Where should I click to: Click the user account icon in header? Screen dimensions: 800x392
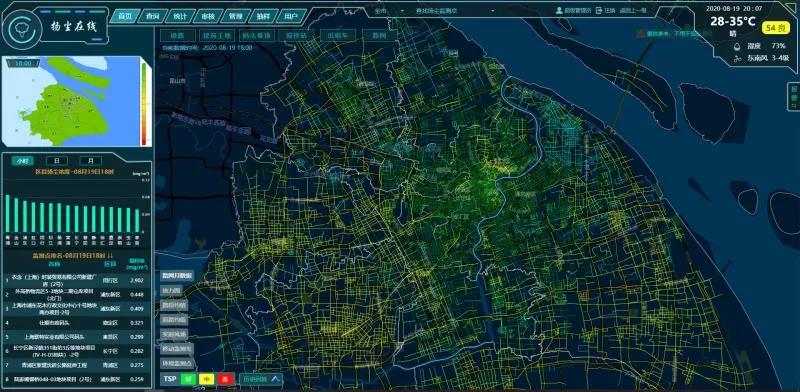pyautogui.click(x=559, y=10)
